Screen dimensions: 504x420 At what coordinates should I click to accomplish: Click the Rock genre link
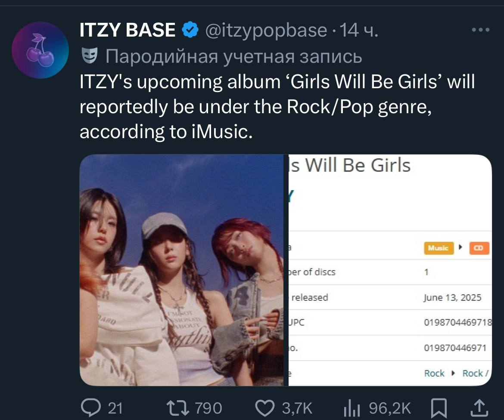click(x=434, y=373)
